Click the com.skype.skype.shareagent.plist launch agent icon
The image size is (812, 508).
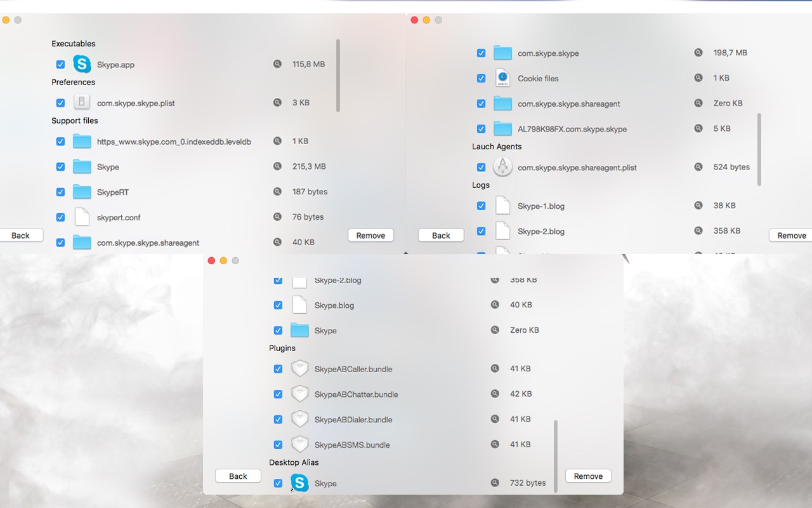502,166
